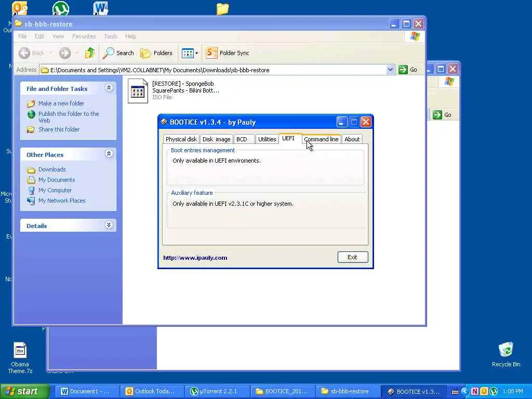Switch to µTorrent 2.2.1 taskbar item
The image size is (532, 399).
click(217, 391)
